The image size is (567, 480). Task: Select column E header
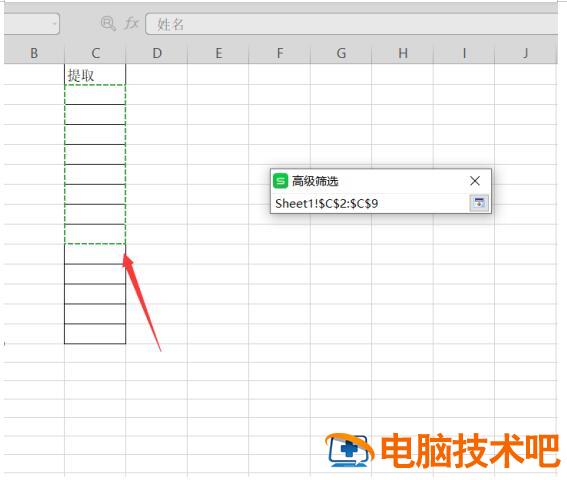coord(218,53)
